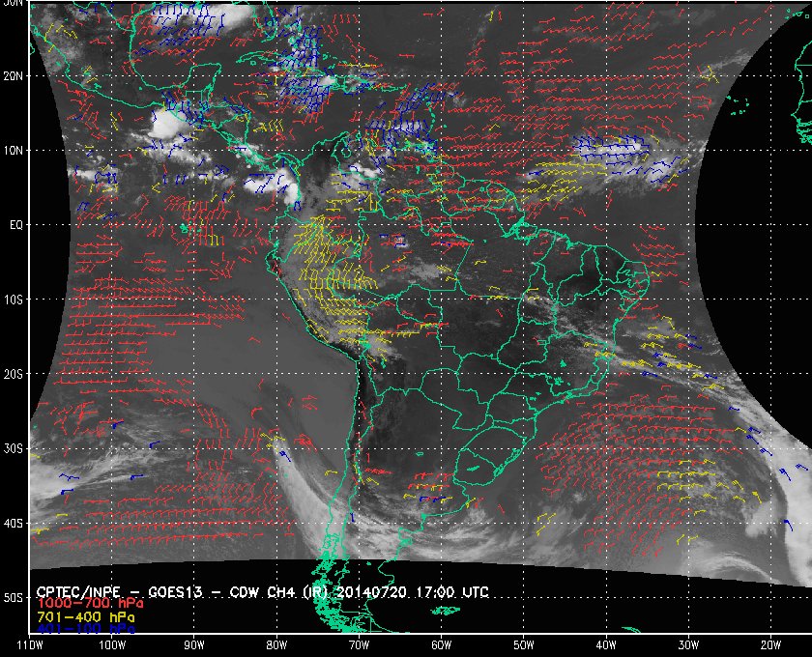812x657 pixels.
Task: Click the 10N latitude label
Action: (x=14, y=150)
